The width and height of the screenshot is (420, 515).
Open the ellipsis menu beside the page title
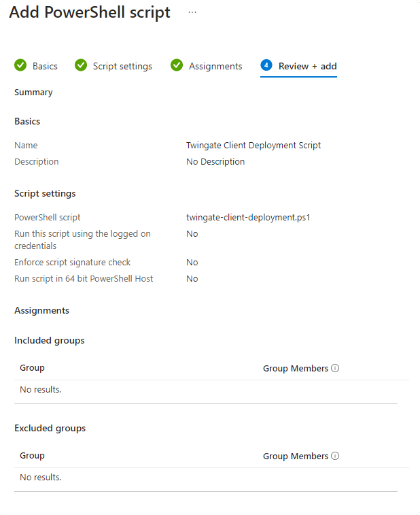(192, 12)
